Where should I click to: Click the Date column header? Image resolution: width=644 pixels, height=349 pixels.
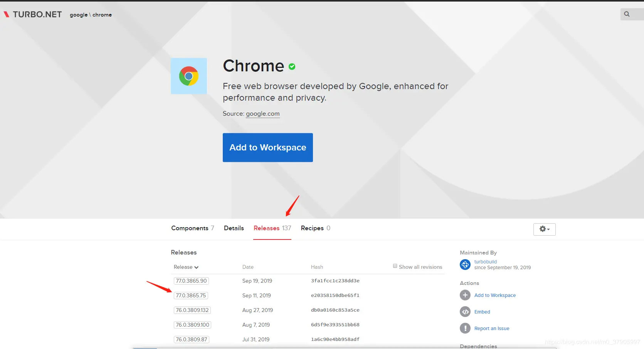coord(248,267)
